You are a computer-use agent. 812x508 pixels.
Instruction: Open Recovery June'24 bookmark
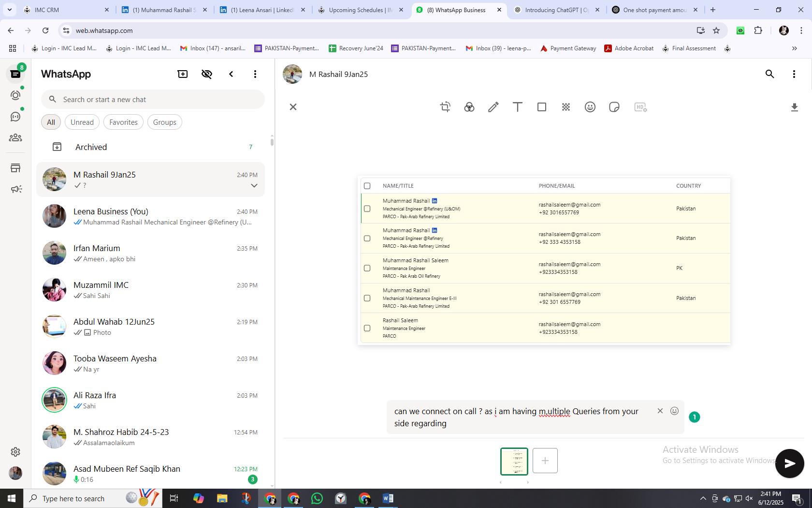pyautogui.click(x=356, y=48)
